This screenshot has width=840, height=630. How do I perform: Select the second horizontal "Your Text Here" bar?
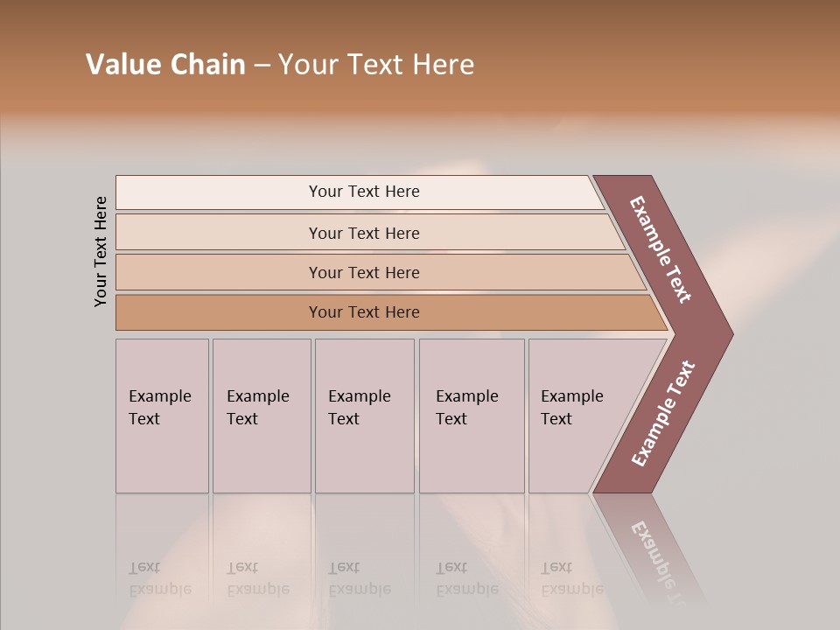[363, 233]
